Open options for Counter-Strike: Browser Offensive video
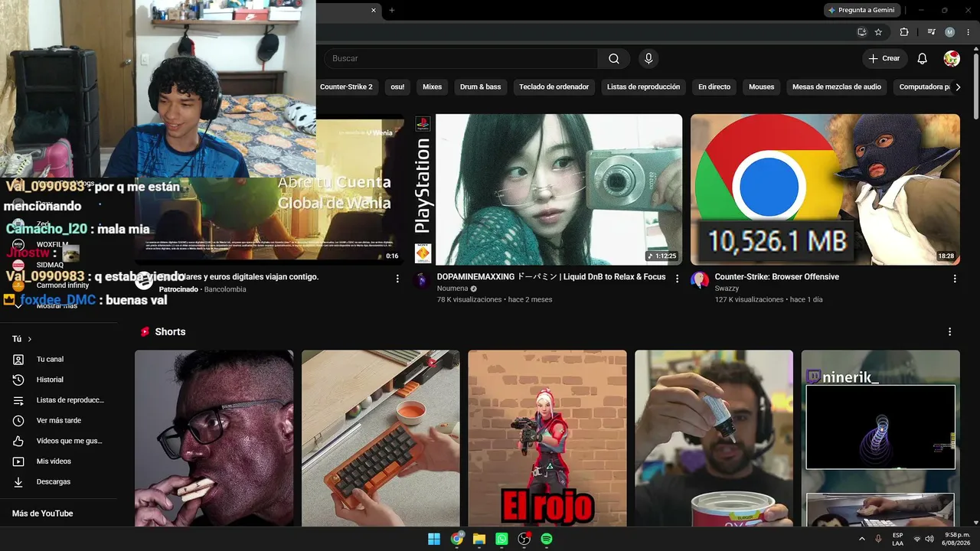 click(x=954, y=279)
